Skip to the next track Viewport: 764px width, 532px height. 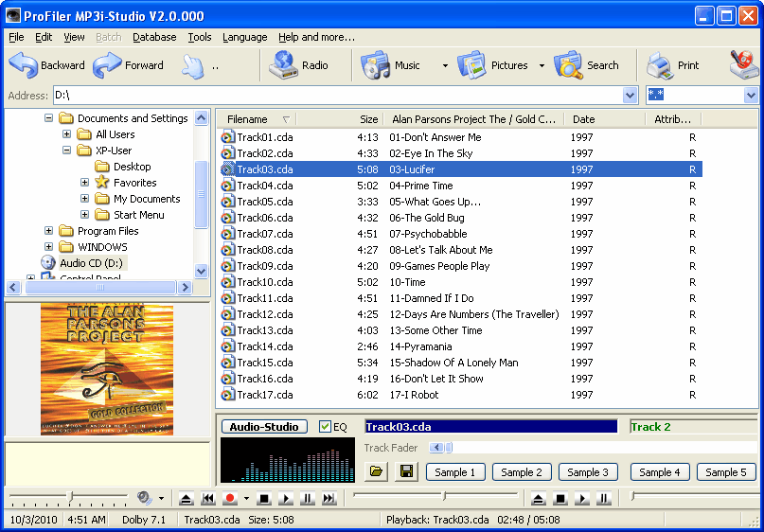[329, 498]
